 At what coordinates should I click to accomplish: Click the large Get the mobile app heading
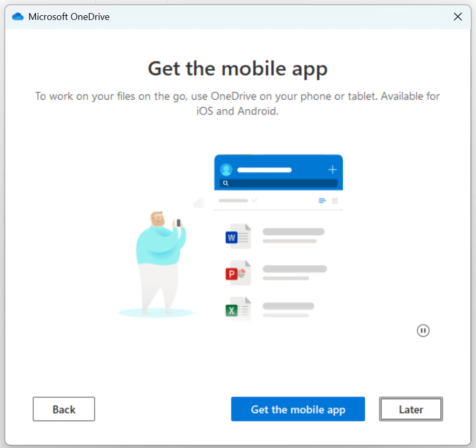(x=238, y=69)
